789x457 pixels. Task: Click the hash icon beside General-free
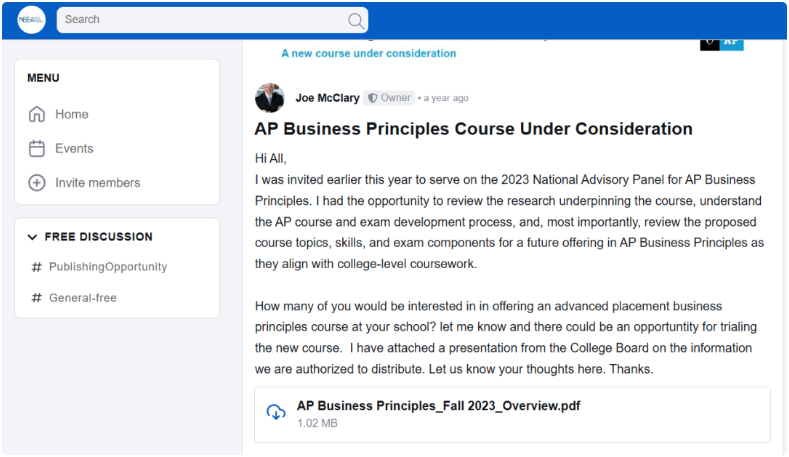[36, 298]
